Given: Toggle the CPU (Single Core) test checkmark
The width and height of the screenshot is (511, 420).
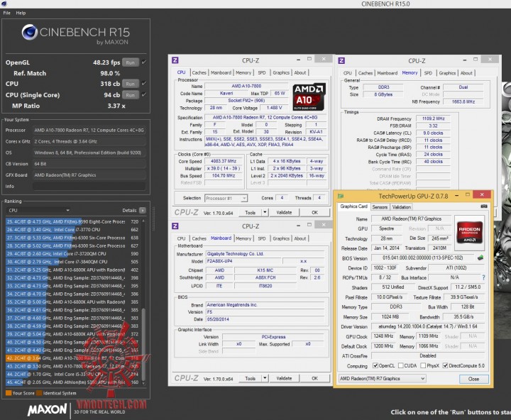Looking at the screenshot, I should (144, 94).
